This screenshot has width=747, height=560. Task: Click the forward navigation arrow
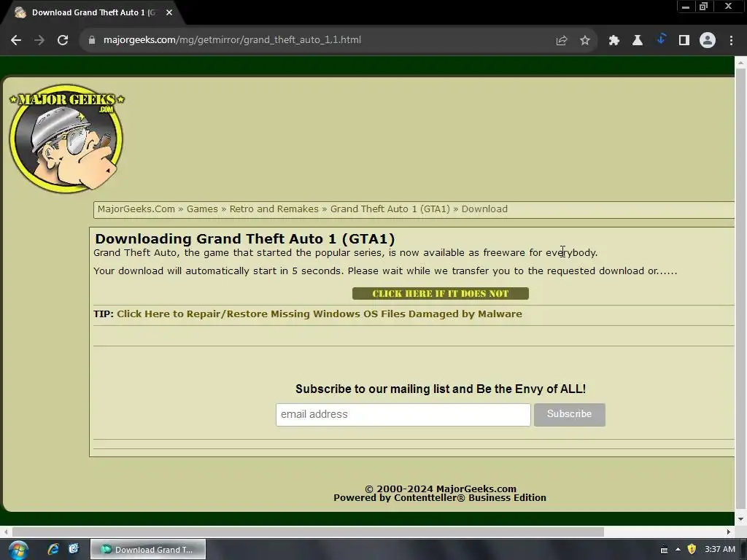39,40
